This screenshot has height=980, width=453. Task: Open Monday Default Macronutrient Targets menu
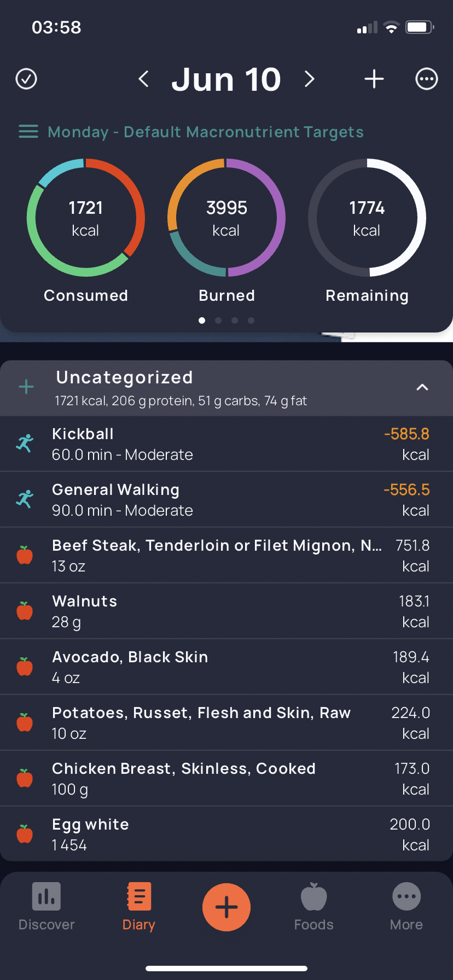click(191, 132)
